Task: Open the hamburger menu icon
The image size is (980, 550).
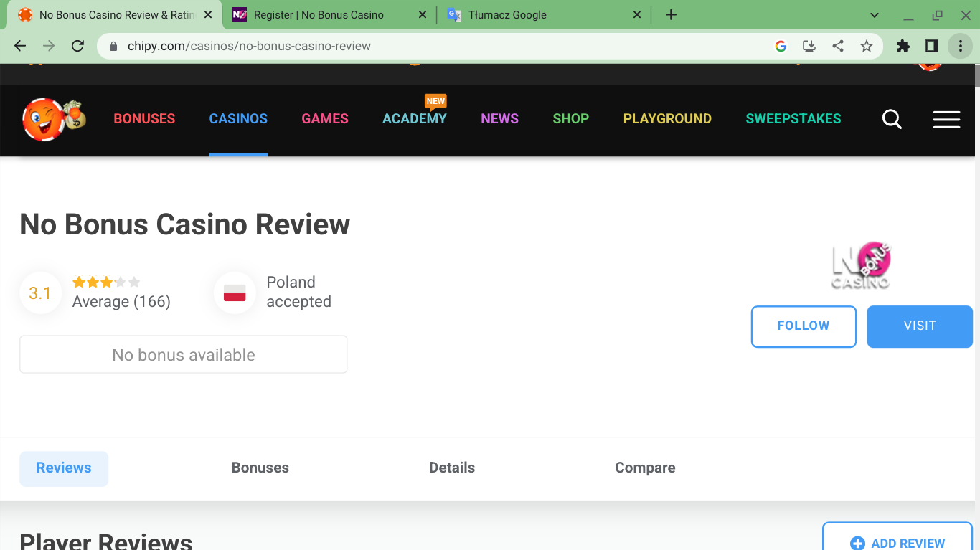Action: click(x=946, y=120)
